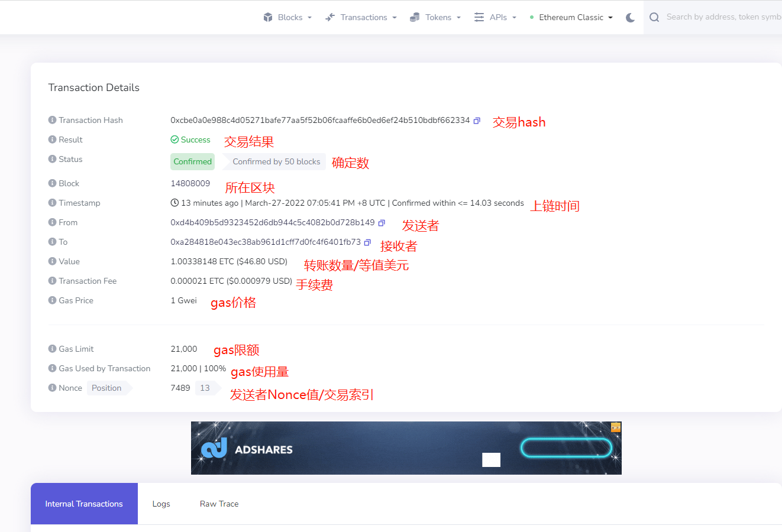Screen dimensions: 782x532
Task: Switch to the Logs tab
Action: (161, 504)
